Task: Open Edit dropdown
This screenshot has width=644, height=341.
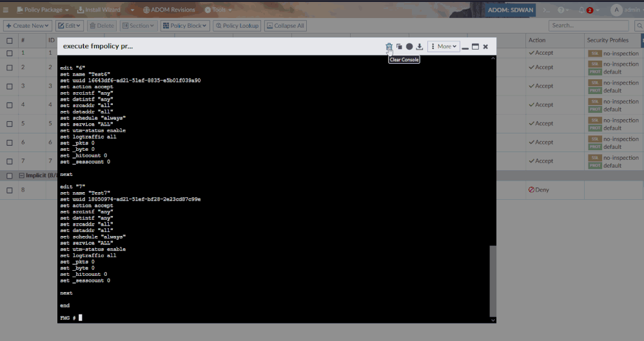Action: pyautogui.click(x=70, y=26)
